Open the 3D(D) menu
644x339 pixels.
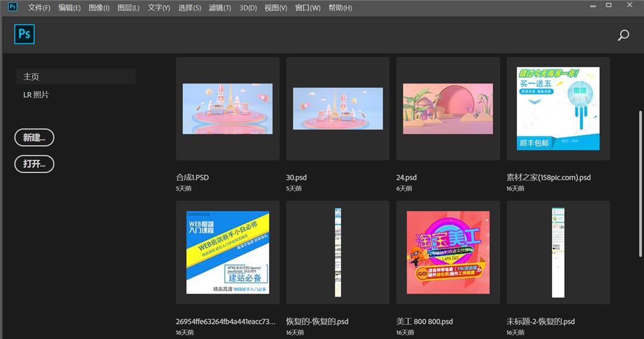click(x=248, y=7)
